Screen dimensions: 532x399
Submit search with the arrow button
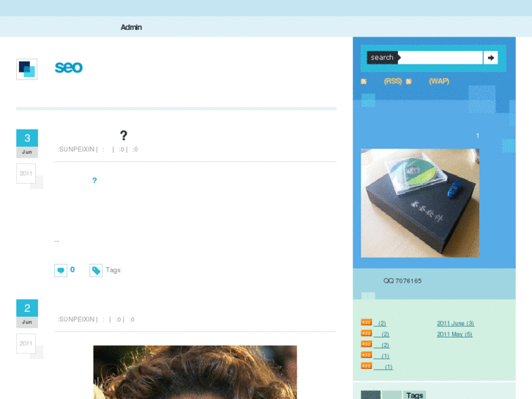tap(490, 58)
